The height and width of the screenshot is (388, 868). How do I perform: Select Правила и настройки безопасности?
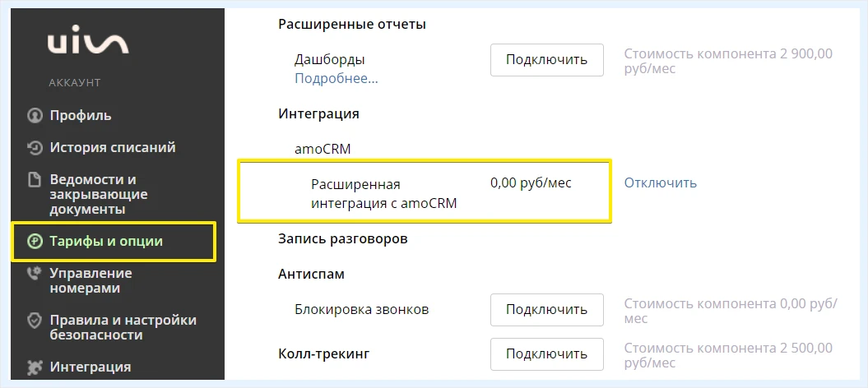pos(123,328)
